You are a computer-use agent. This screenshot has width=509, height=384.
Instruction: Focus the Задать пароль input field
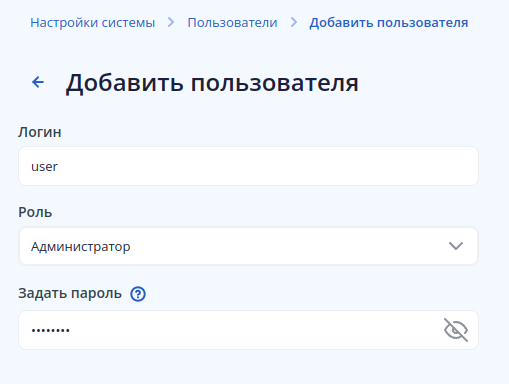(x=248, y=330)
